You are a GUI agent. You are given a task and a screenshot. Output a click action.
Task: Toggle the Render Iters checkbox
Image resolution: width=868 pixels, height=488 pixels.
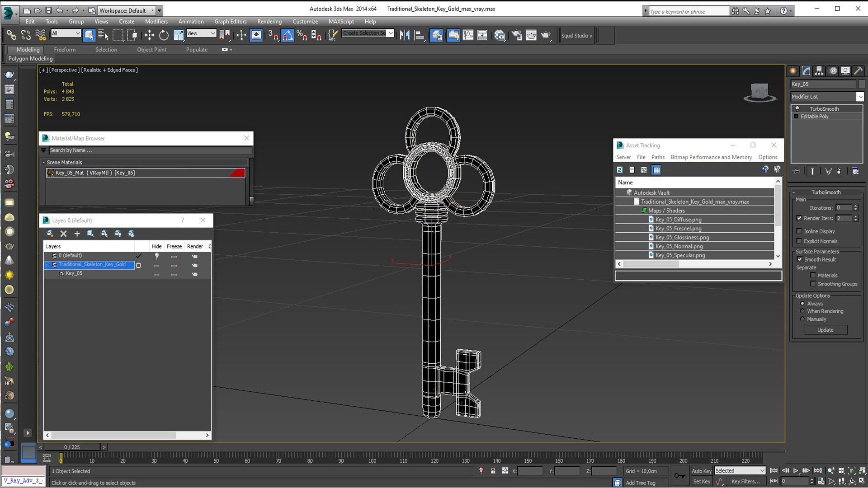click(x=799, y=218)
